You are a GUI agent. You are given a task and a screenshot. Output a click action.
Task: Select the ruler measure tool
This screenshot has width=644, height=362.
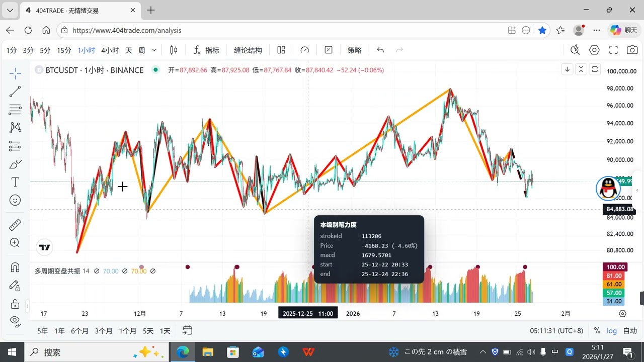[x=15, y=224]
